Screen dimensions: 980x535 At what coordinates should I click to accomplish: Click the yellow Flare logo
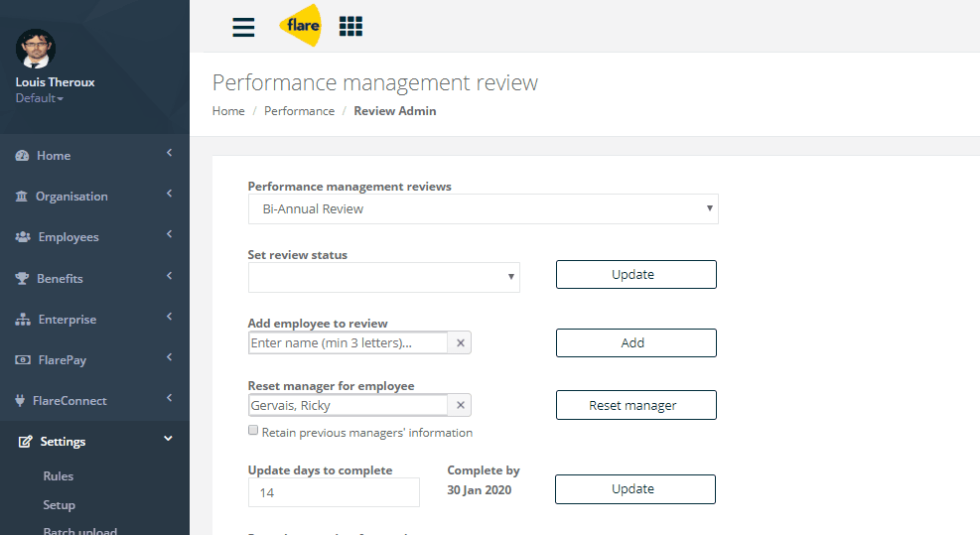coord(301,26)
